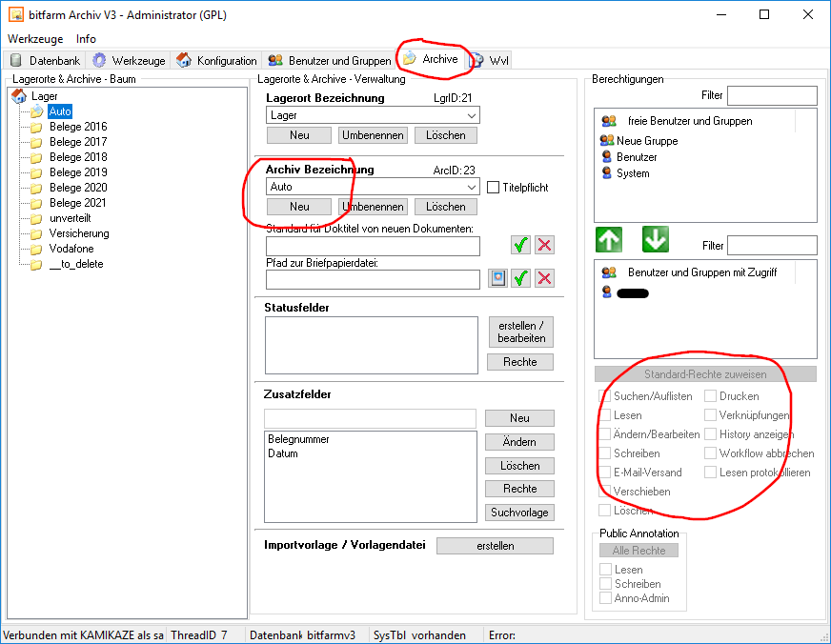Switch to the Wvl tab
Screen dimensions: 831x644
tap(489, 60)
